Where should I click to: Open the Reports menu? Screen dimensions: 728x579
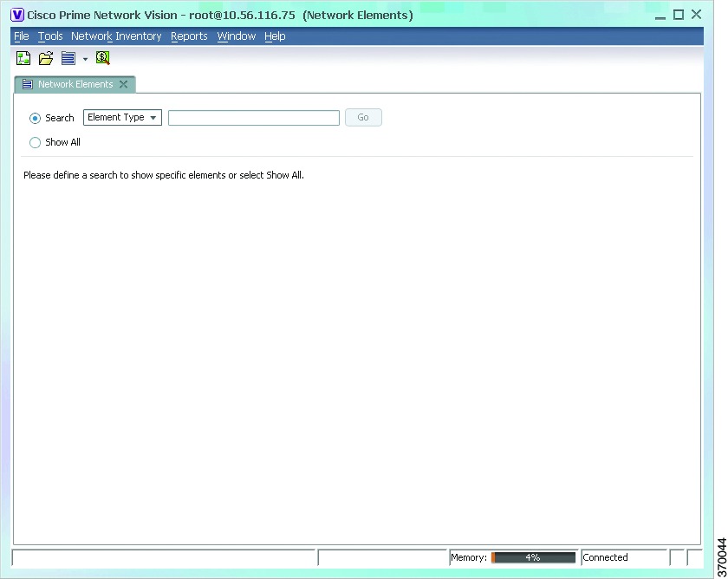pyautogui.click(x=189, y=36)
